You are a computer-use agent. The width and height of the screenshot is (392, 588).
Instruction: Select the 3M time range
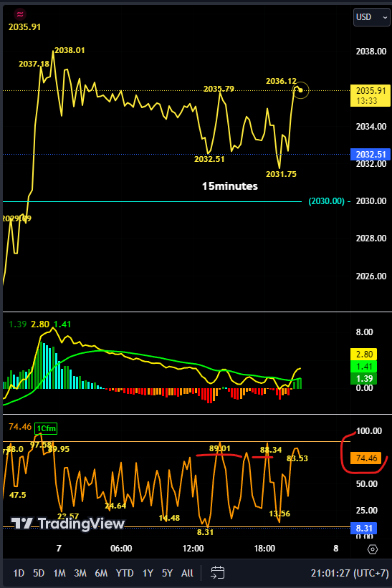click(x=80, y=573)
